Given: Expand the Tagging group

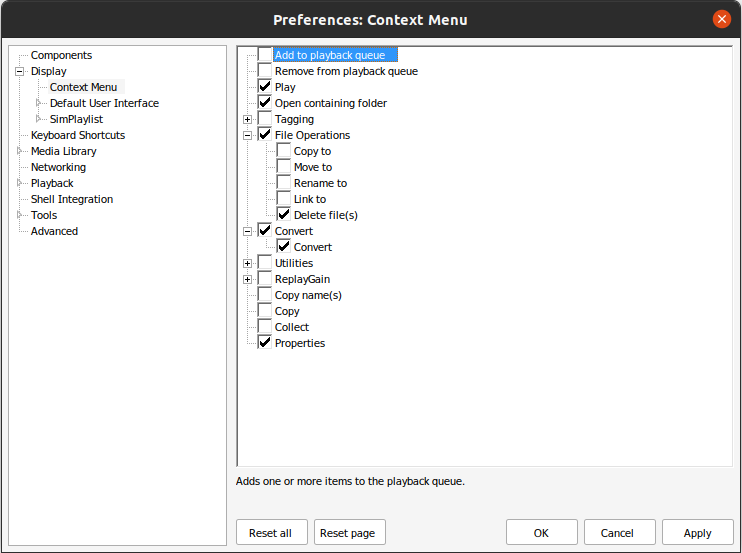Looking at the screenshot, I should click(247, 119).
